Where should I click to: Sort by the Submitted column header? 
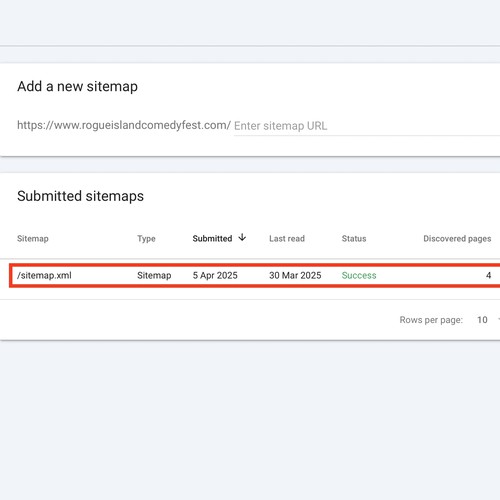[x=212, y=239]
